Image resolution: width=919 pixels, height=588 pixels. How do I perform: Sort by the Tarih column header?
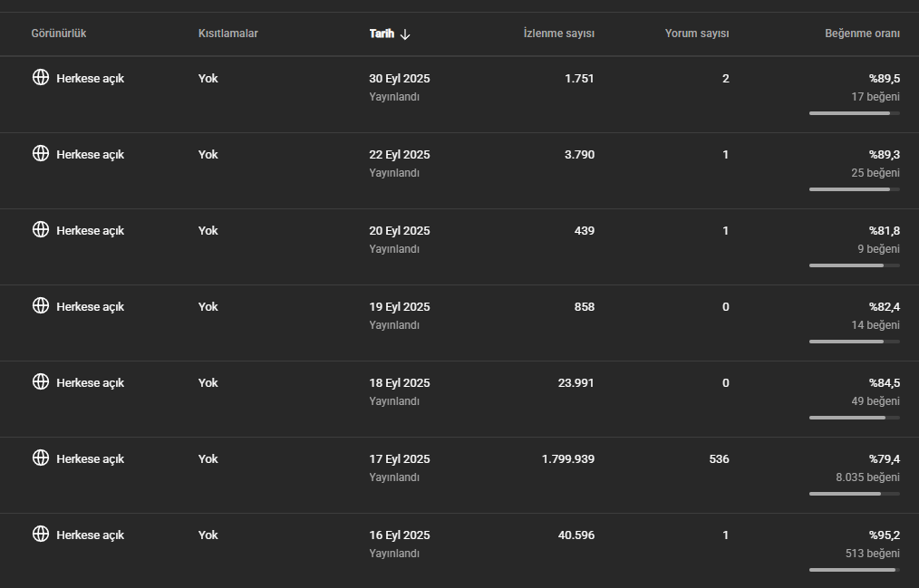pyautogui.click(x=382, y=34)
